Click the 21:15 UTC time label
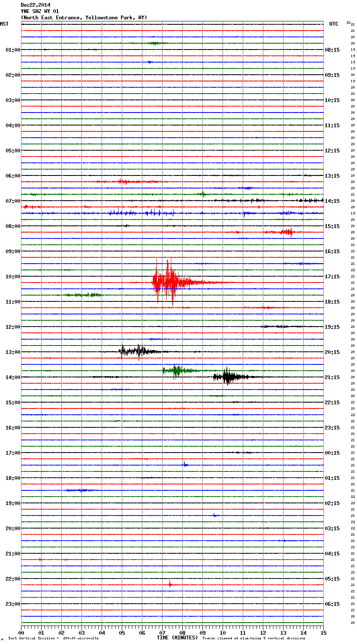 (332, 377)
